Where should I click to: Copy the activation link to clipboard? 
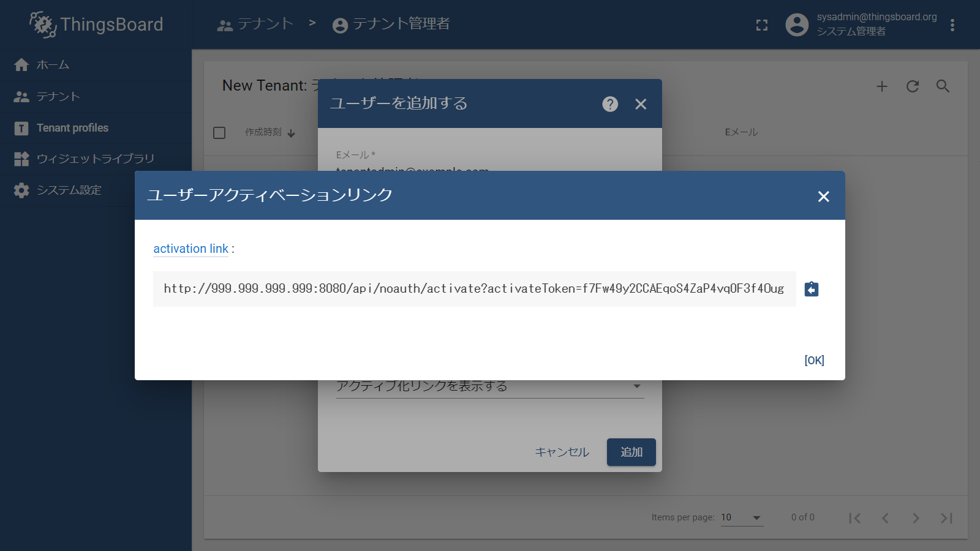tap(811, 289)
